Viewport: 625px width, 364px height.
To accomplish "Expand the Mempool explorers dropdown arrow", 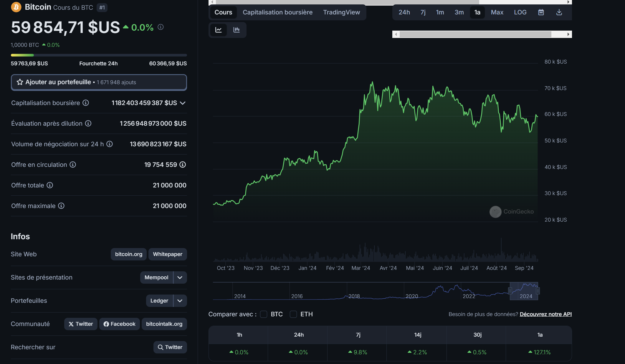I will pos(180,277).
